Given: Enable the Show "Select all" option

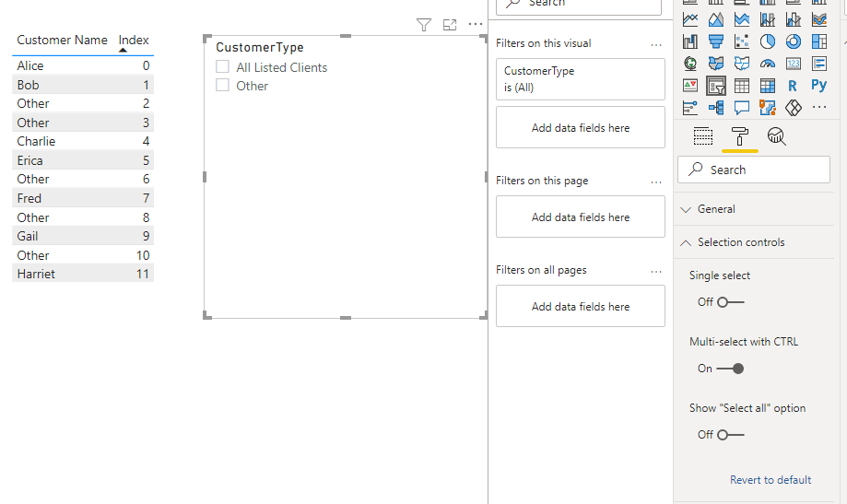Looking at the screenshot, I should click(x=730, y=435).
